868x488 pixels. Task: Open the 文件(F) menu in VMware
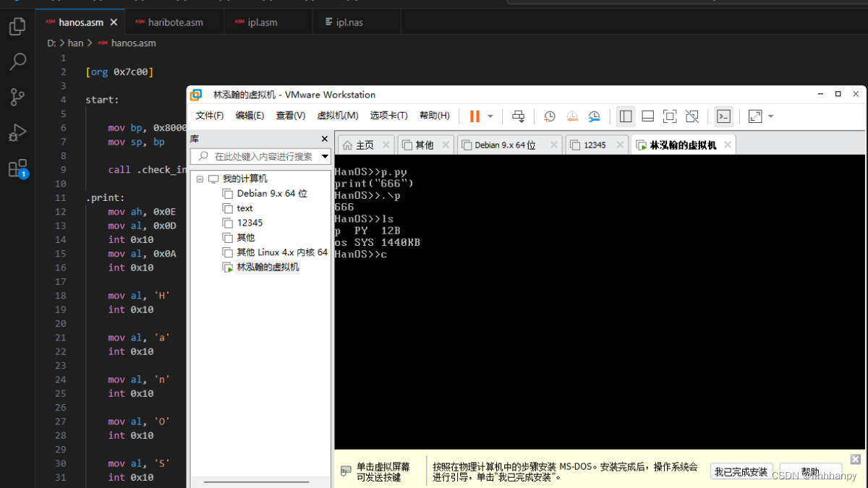coord(210,116)
